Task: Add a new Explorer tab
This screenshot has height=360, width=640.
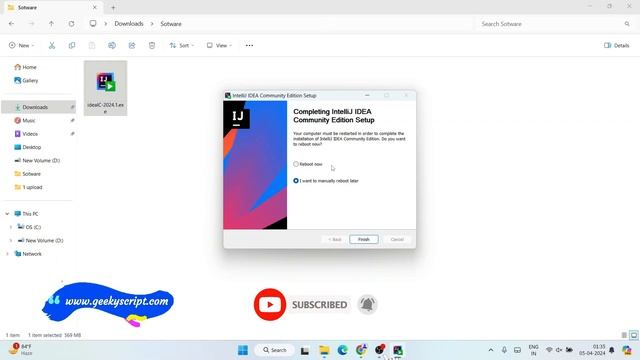Action: 113,7
